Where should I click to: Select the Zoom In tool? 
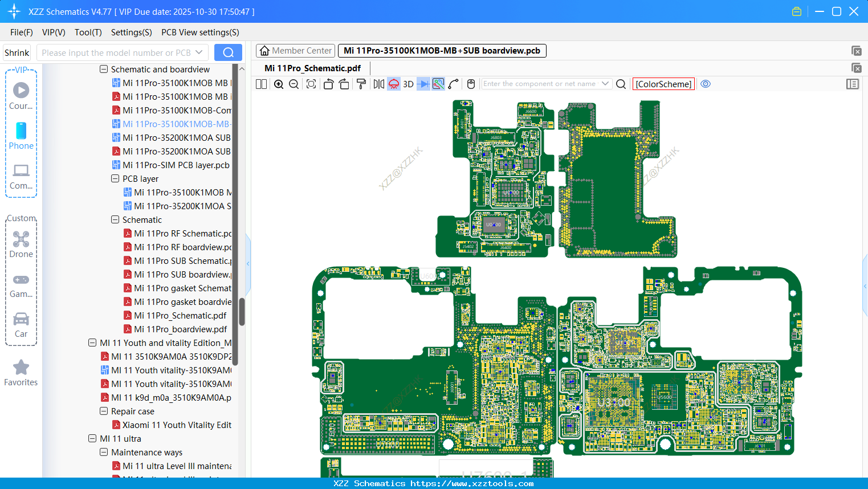(279, 84)
